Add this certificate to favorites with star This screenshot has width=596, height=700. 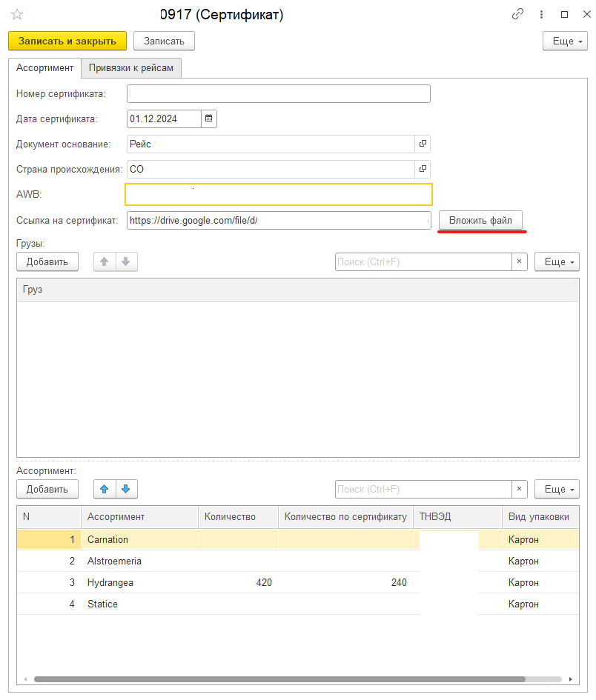[x=16, y=15]
